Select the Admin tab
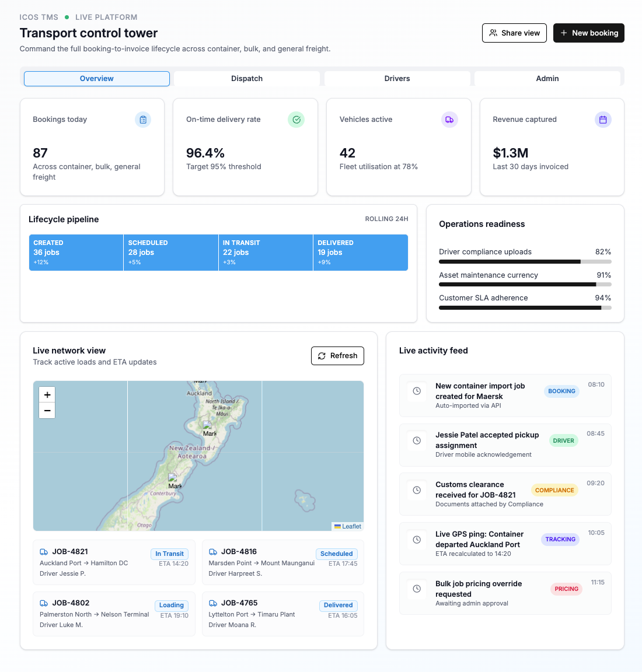 [547, 79]
